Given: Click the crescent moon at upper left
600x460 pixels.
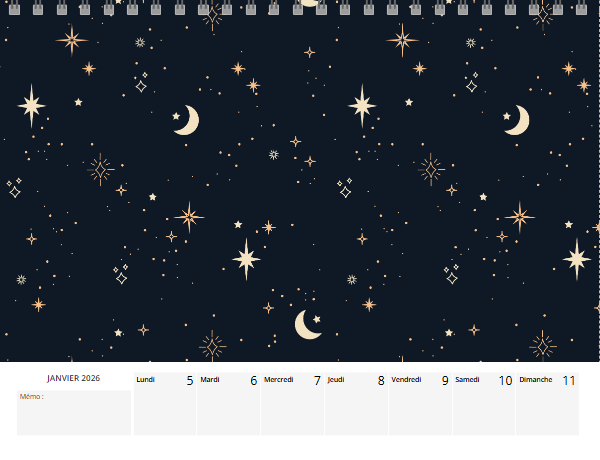Looking at the screenshot, I should (186, 120).
